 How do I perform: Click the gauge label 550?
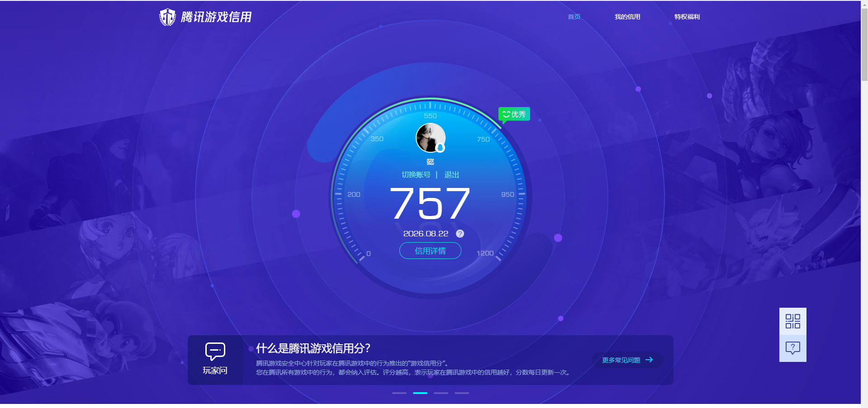tap(430, 116)
